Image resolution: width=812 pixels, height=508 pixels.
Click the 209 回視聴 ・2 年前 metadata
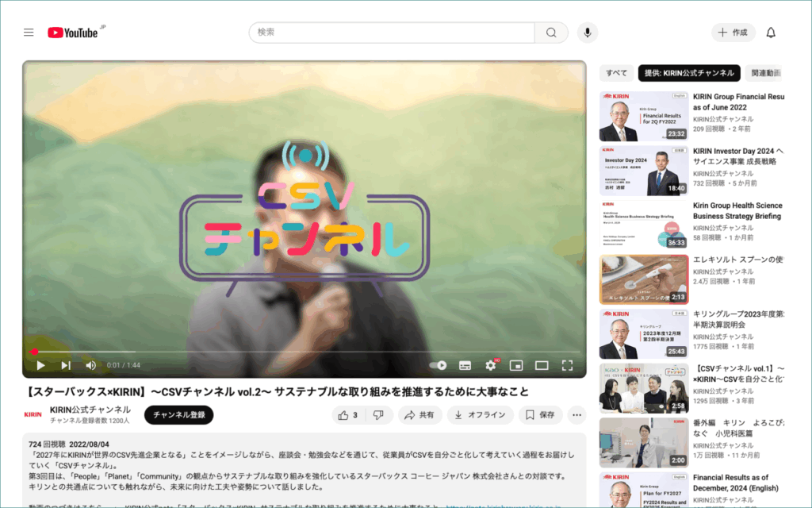pos(722,129)
